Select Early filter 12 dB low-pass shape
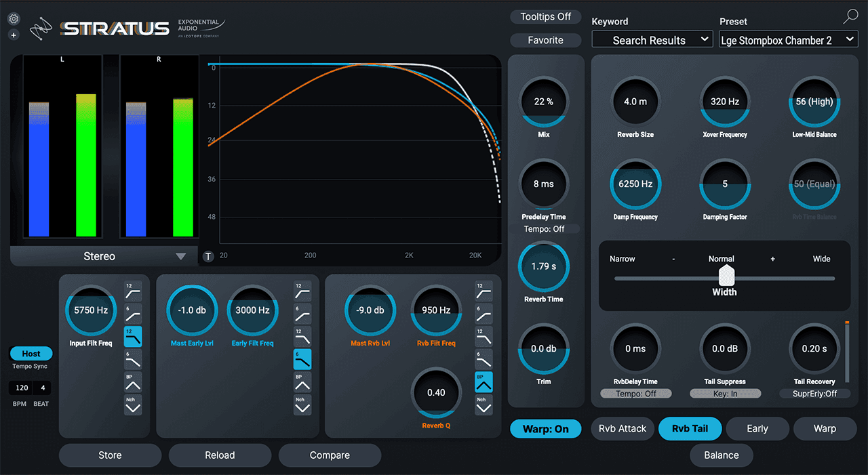This screenshot has width=868, height=475. 302,337
